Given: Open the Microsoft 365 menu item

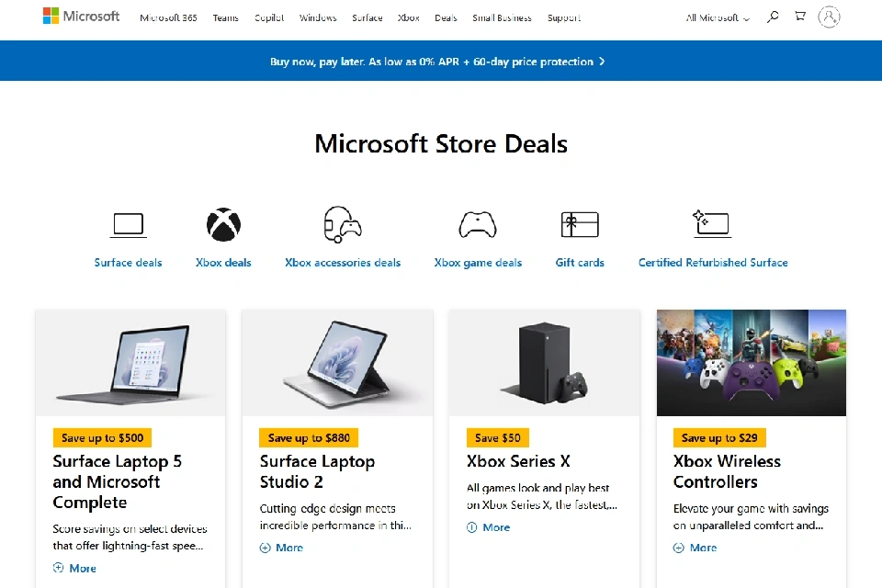Looking at the screenshot, I should (x=168, y=18).
